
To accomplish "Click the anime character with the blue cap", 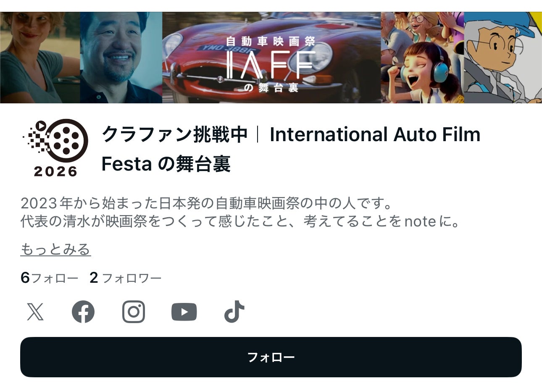I will (503, 58).
